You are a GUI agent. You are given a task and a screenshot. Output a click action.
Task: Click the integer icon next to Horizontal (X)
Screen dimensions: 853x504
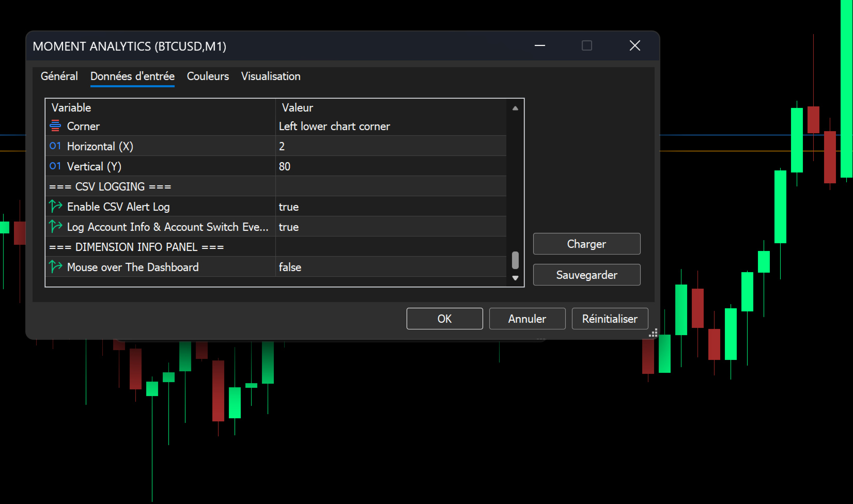55,146
